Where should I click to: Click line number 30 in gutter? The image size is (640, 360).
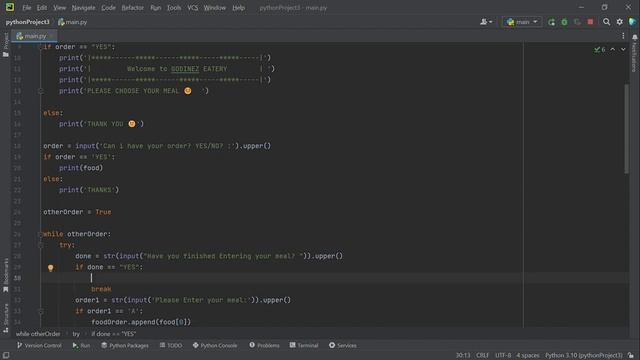tap(17, 278)
